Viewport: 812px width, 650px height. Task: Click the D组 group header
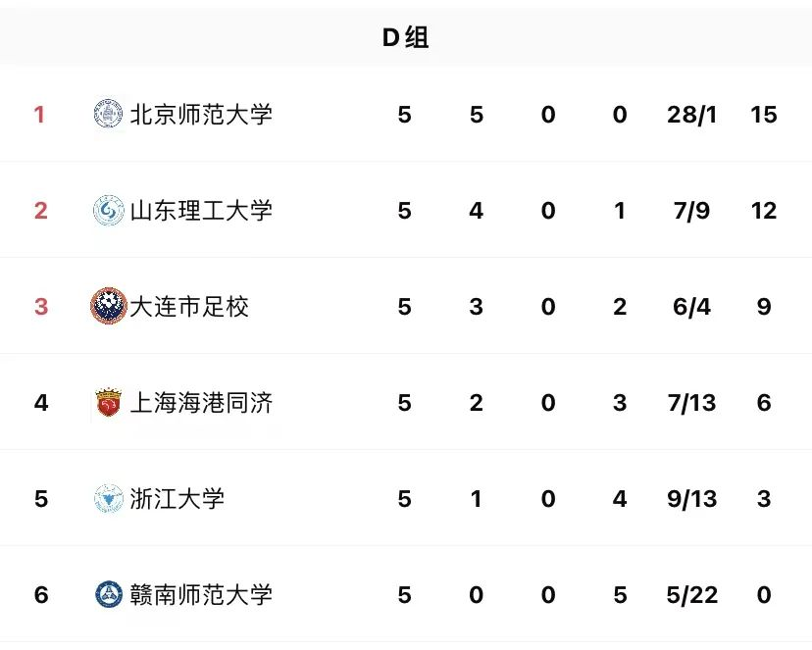[x=405, y=37]
